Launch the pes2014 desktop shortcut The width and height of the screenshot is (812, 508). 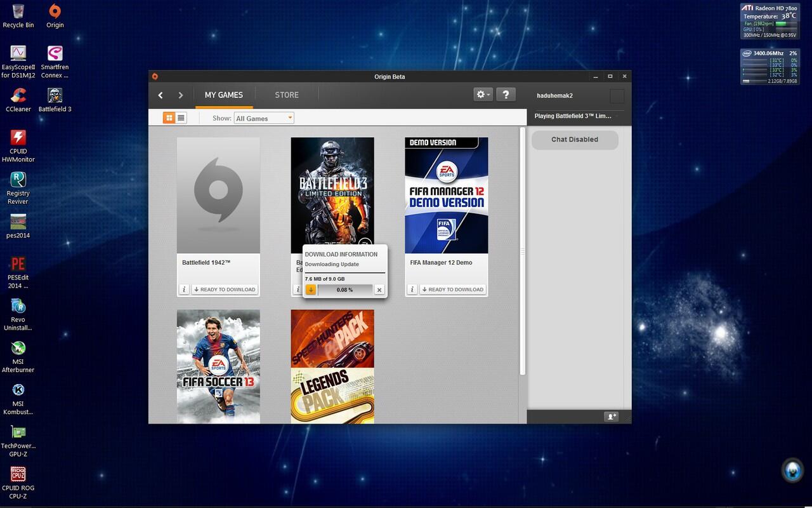pyautogui.click(x=18, y=226)
